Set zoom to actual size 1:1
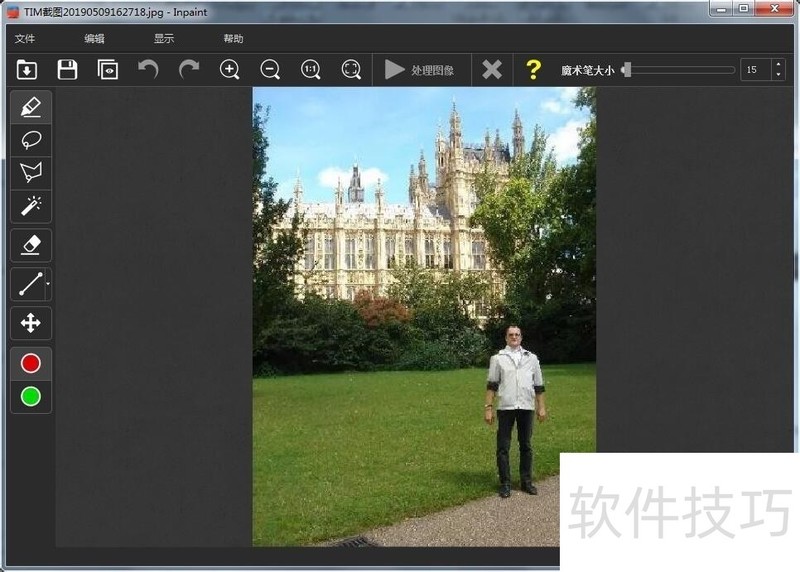The image size is (800, 572). click(310, 69)
